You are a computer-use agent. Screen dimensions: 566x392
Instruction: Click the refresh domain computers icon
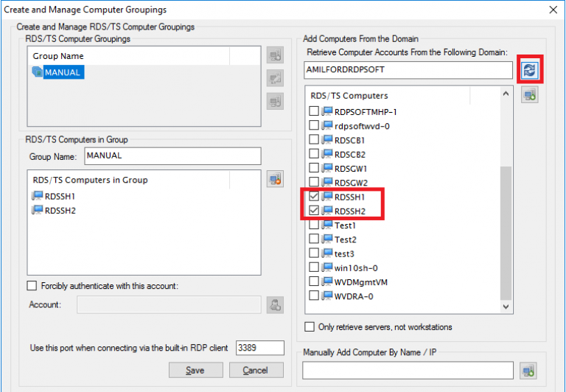pos(530,70)
